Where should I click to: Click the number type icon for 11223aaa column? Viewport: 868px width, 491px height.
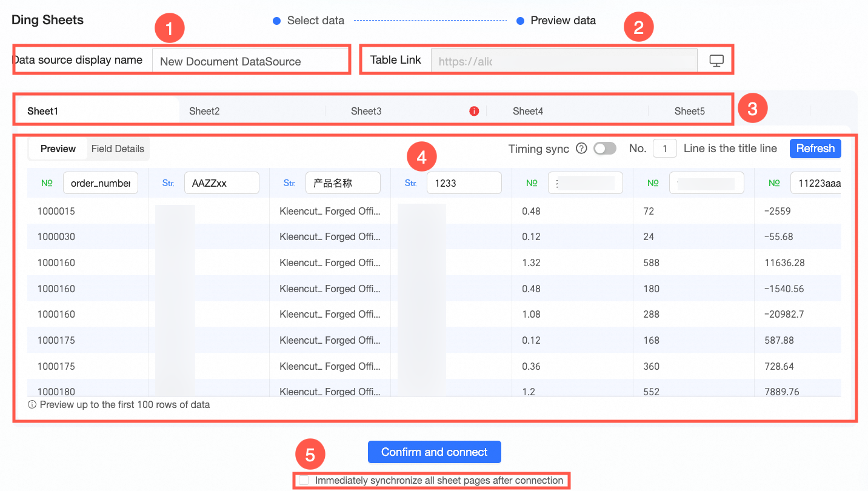click(x=775, y=182)
